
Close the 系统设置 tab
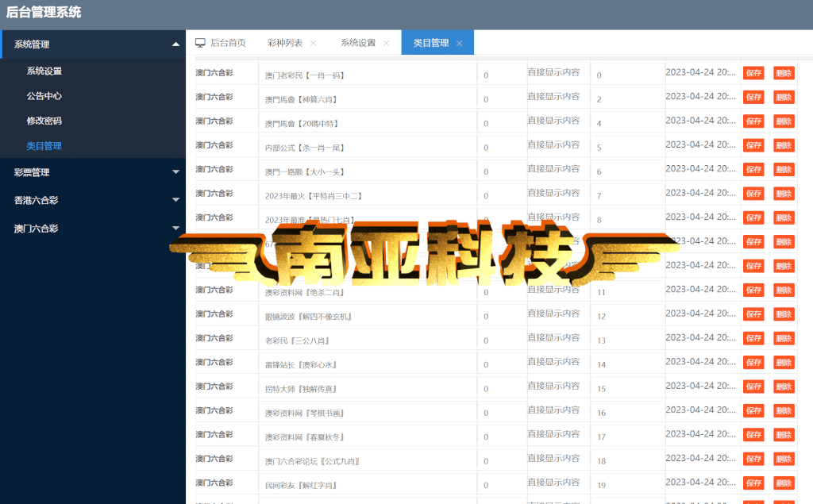coord(387,44)
